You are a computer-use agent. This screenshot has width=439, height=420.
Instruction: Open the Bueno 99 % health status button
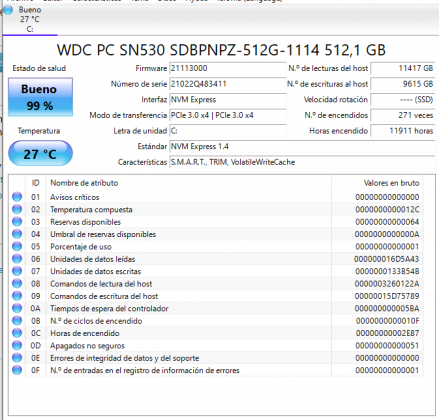pos(40,97)
